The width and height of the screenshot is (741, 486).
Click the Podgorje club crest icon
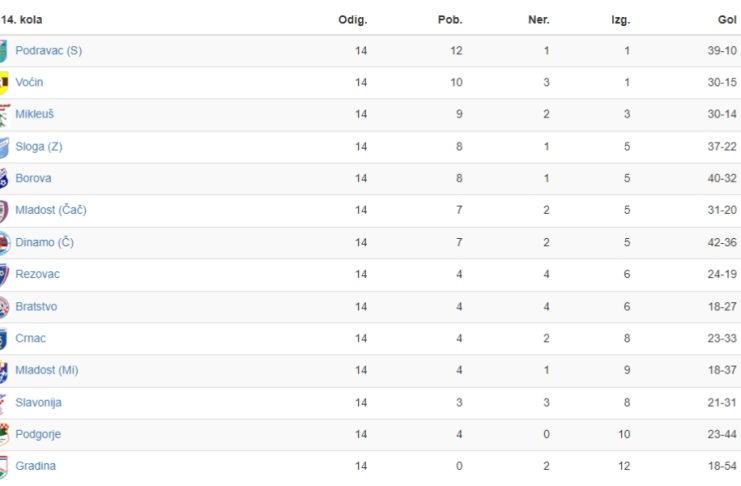point(4,434)
